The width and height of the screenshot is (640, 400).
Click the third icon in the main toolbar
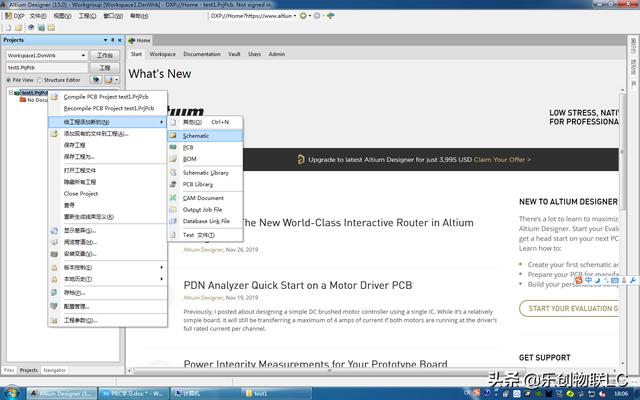31,28
